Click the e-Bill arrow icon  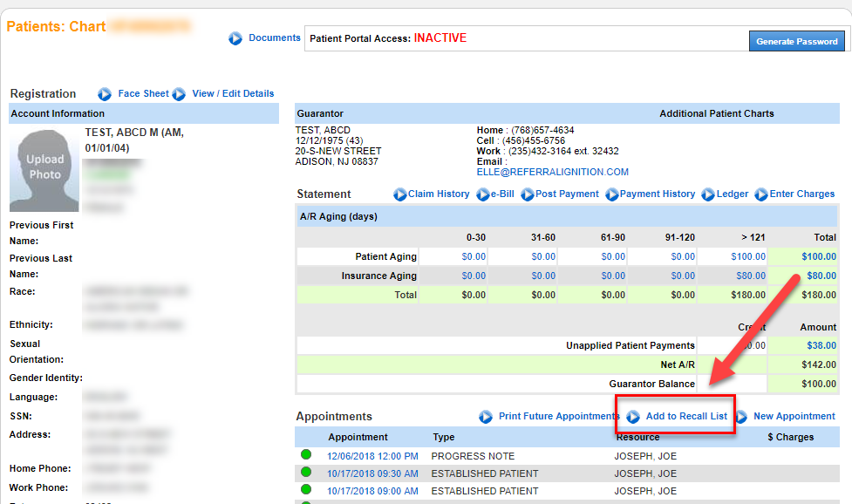[484, 194]
